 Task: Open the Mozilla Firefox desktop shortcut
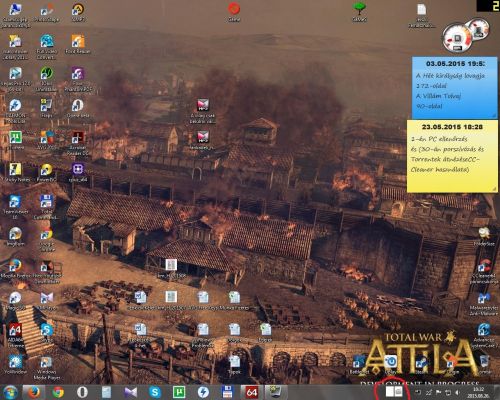[x=15, y=269]
